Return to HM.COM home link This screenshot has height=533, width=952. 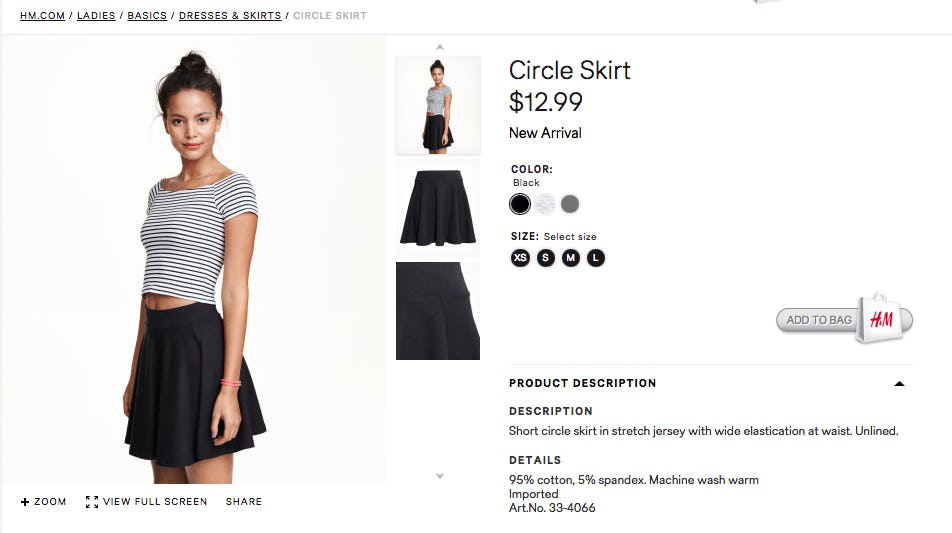(42, 16)
